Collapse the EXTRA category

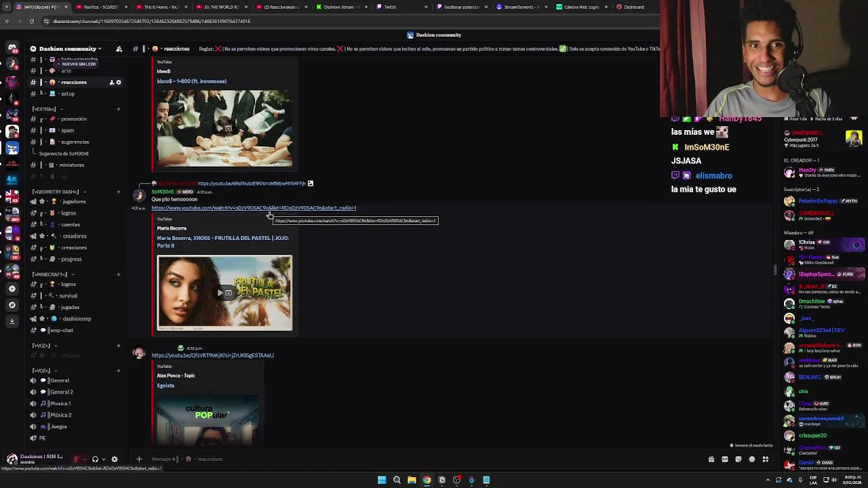point(45,109)
